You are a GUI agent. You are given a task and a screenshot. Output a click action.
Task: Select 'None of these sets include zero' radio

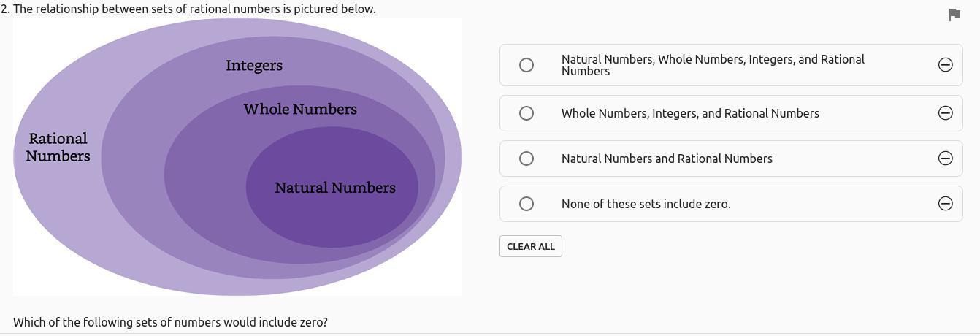pyautogui.click(x=527, y=204)
